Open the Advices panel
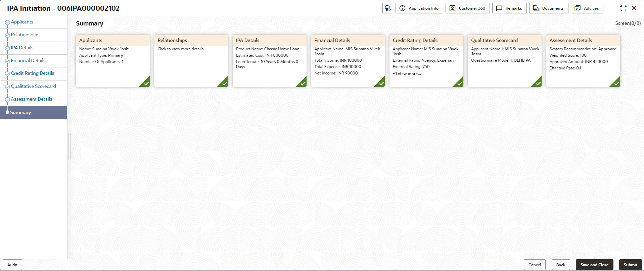This screenshot has height=271, width=644. pyautogui.click(x=587, y=8)
